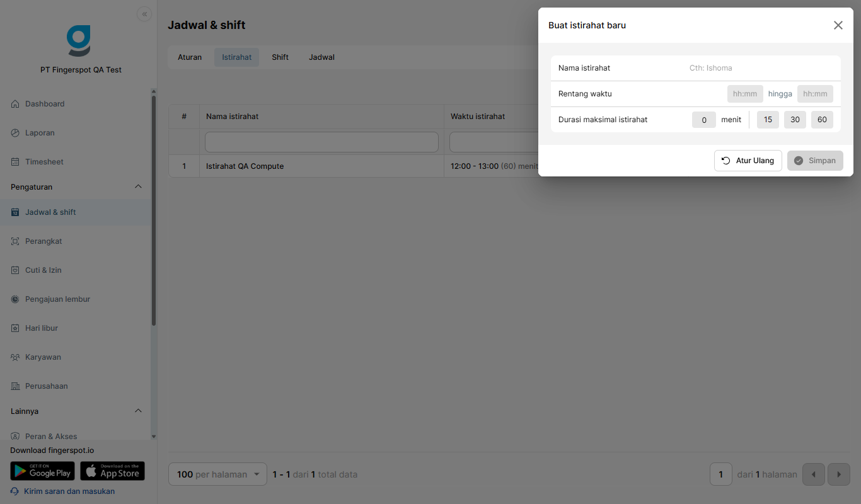The width and height of the screenshot is (861, 504).
Task: Focus the Nama istirahat input field
Action: [761, 68]
